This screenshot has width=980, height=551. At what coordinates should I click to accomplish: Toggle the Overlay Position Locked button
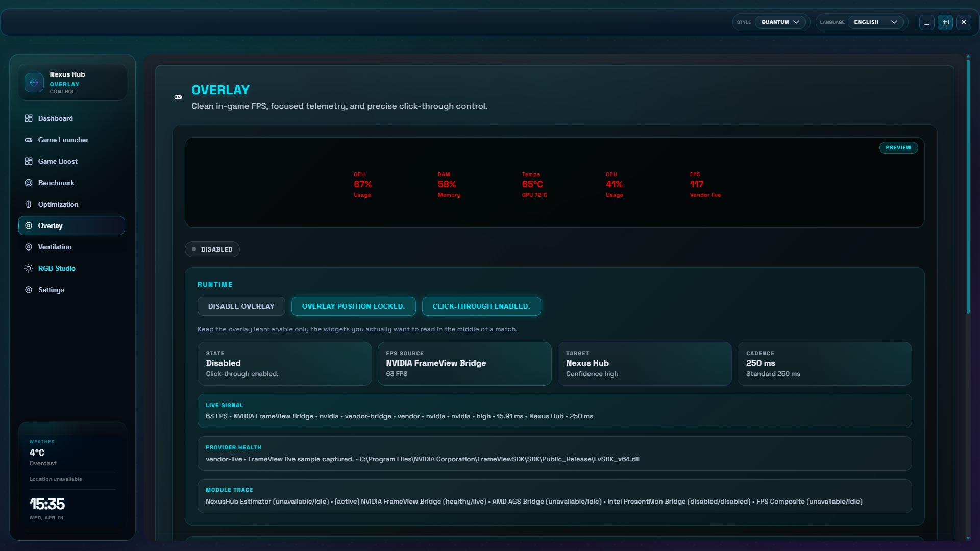click(x=353, y=306)
